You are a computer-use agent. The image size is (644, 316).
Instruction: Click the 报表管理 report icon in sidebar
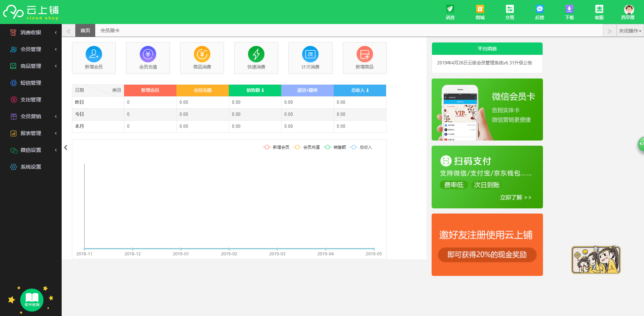13,133
